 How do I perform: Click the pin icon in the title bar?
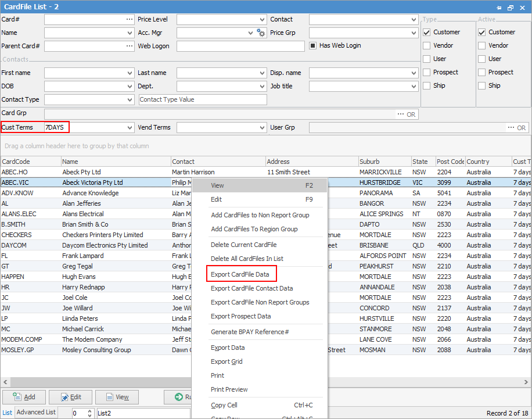[499, 6]
